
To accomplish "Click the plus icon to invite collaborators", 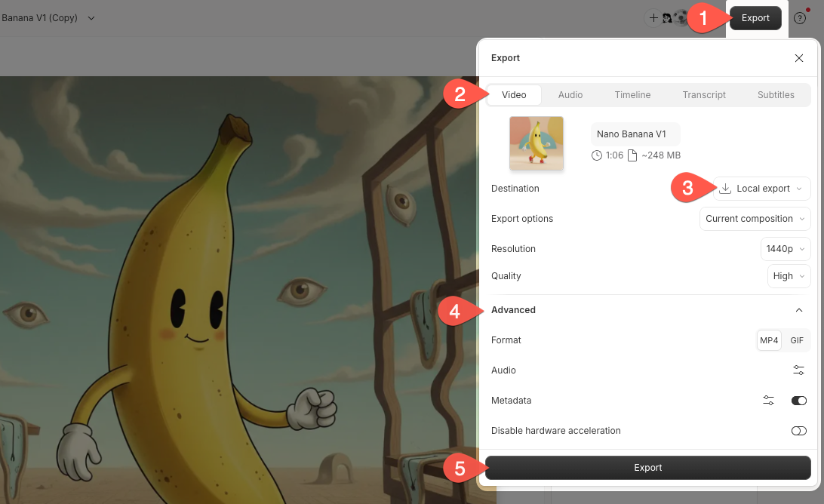I will pos(653,17).
